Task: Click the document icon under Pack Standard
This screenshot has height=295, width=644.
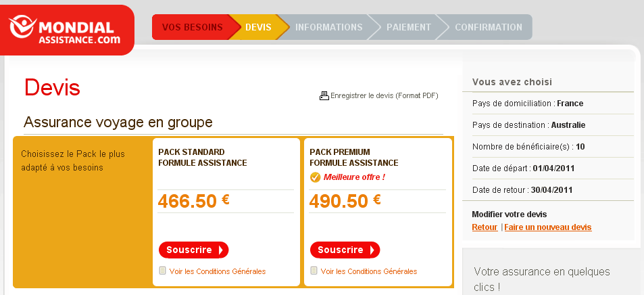Action: click(x=162, y=271)
